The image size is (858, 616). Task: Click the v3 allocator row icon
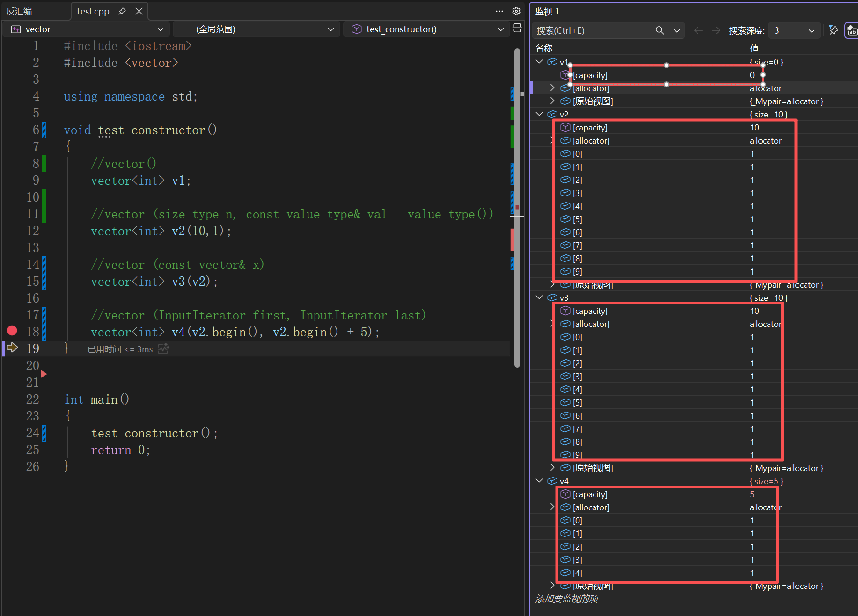[565, 324]
